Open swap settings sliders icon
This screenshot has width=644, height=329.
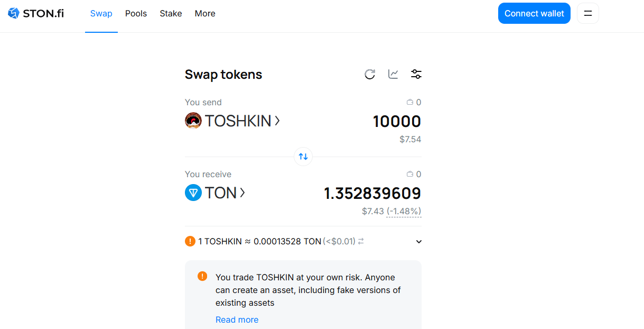(x=416, y=74)
